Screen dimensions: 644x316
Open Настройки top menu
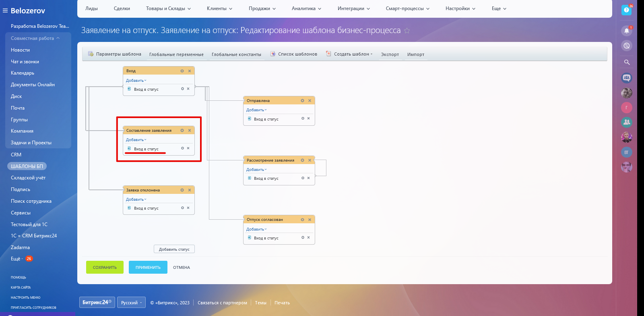point(460,8)
